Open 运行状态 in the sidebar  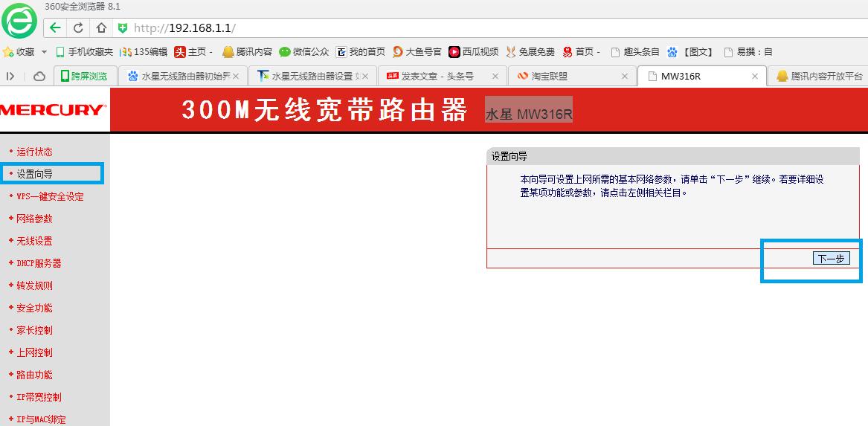34,152
